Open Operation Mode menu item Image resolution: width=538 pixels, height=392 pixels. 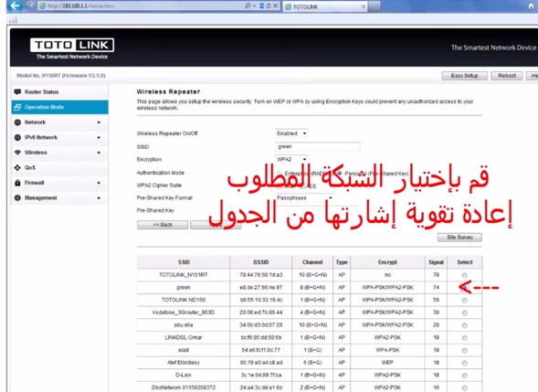(59, 107)
